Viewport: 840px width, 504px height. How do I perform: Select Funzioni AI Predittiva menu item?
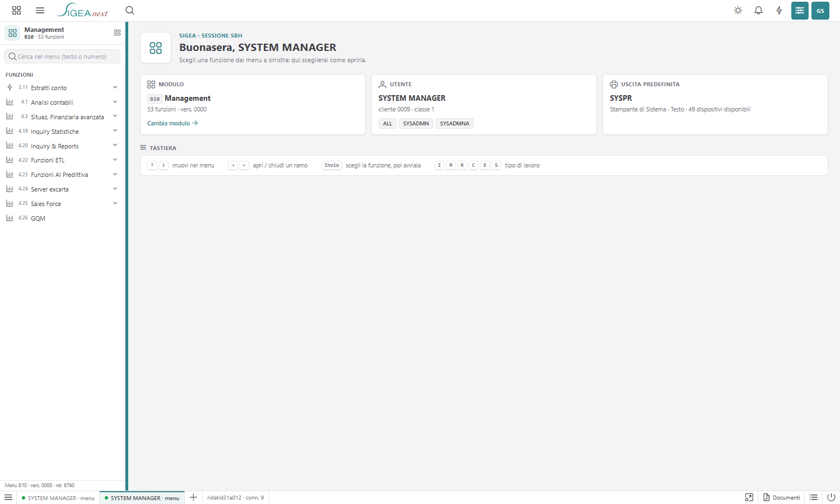(63, 175)
